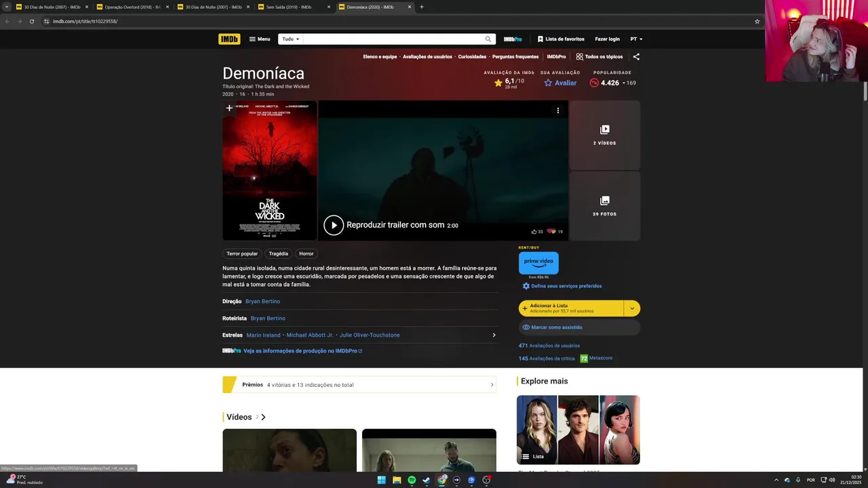Open a new browser tab
Image resolution: width=868 pixels, height=488 pixels.
click(422, 7)
